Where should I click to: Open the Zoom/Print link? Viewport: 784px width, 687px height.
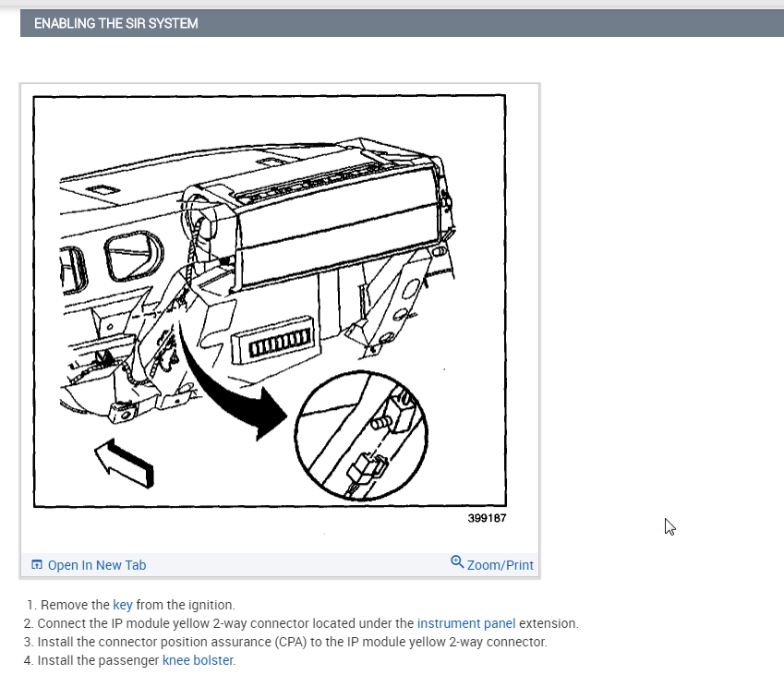tap(500, 565)
